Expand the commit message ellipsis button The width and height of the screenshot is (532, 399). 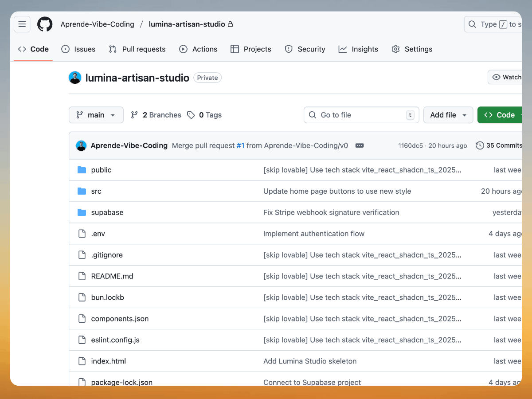pyautogui.click(x=360, y=145)
